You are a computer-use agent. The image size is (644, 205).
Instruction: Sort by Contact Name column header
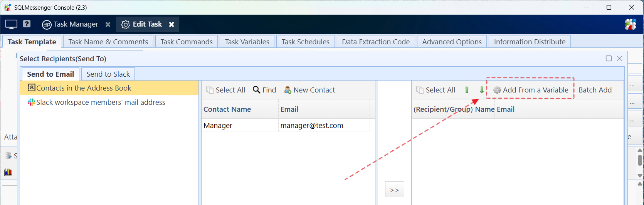click(240, 109)
